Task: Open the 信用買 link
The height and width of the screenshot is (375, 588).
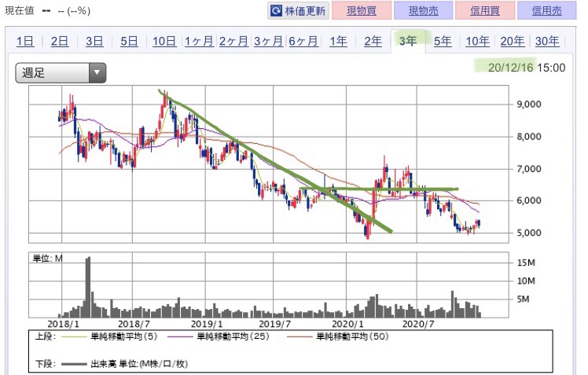Action: (485, 10)
